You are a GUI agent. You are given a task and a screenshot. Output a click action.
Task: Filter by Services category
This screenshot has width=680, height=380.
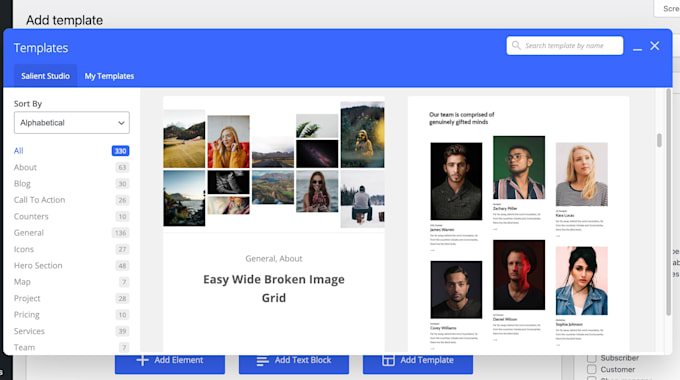29,331
